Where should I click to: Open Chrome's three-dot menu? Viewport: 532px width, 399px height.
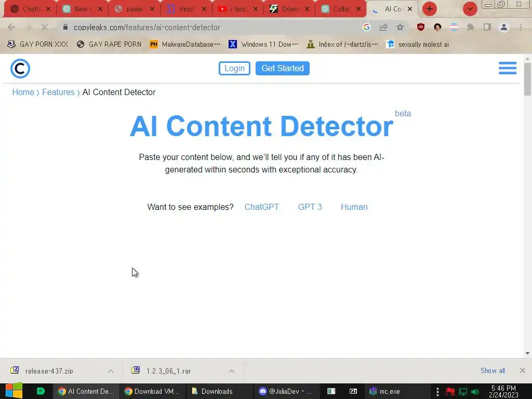point(521,27)
